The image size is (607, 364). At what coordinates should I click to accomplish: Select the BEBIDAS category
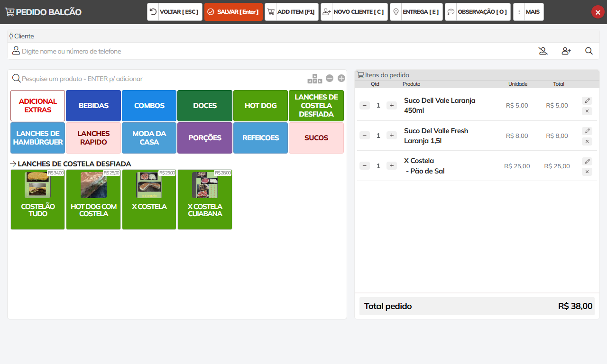pyautogui.click(x=93, y=106)
